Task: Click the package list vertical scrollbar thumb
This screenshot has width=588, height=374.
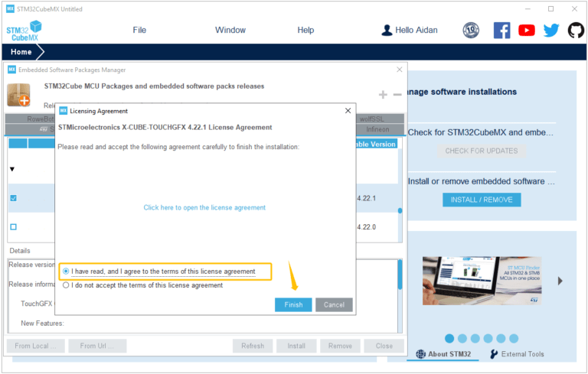Action: coord(400,210)
